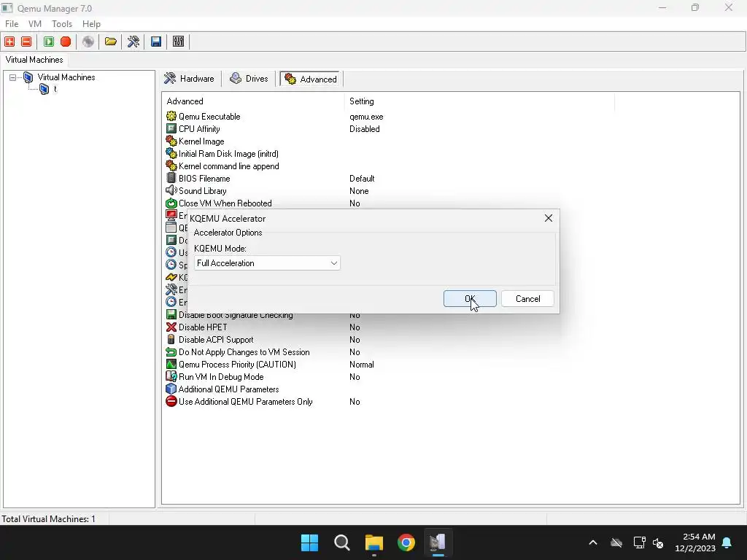This screenshot has height=560, width=747.
Task: Click the CPU Affinity chip icon
Action: (x=171, y=128)
